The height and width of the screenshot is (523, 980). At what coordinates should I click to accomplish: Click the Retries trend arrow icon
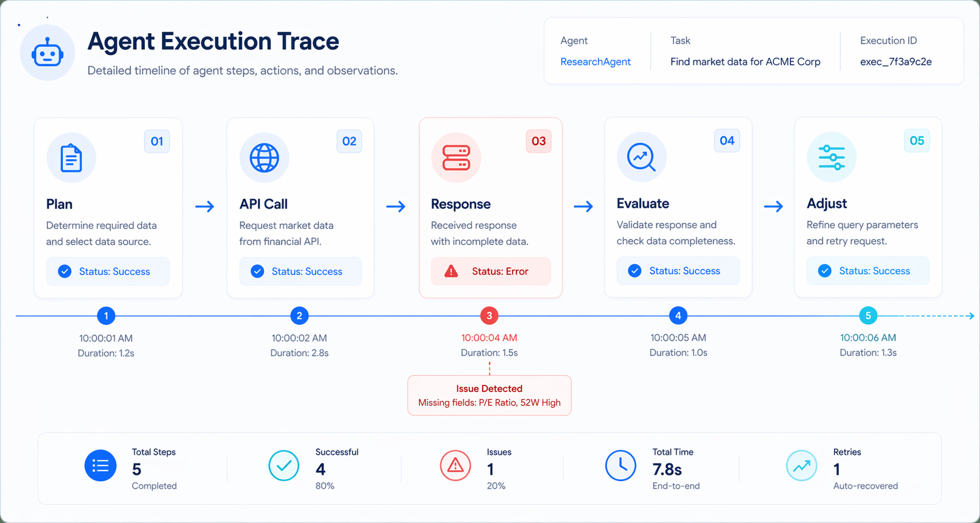tap(801, 466)
